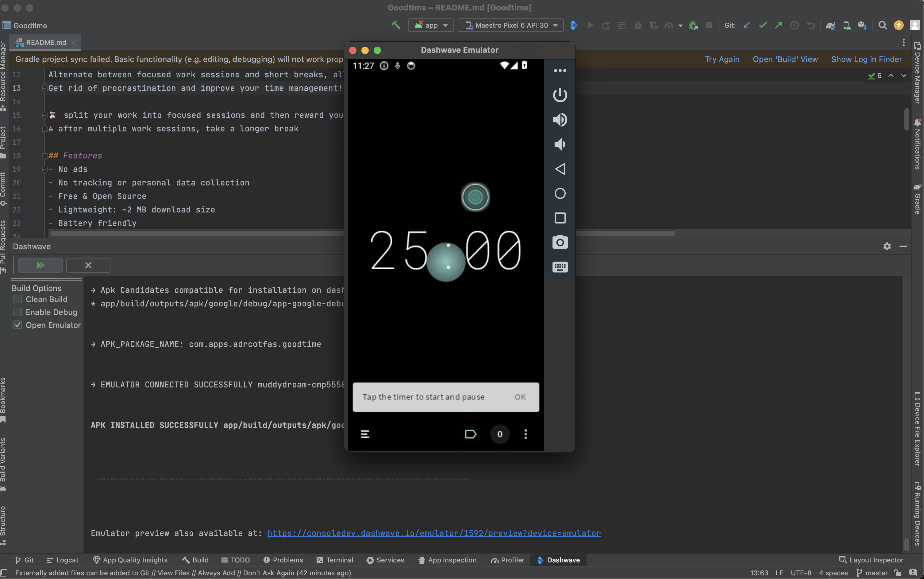Switch to the Terminal tool tab
Viewport: 924px width, 579px height.
pyautogui.click(x=335, y=560)
